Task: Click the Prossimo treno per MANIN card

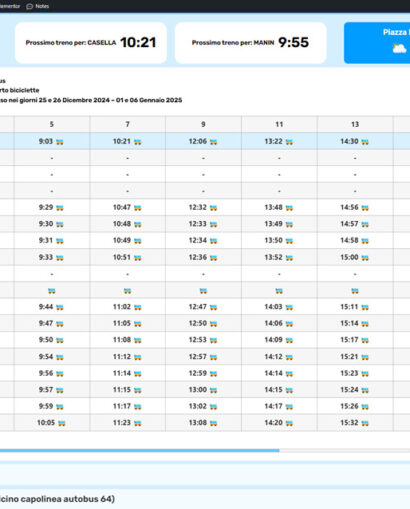Action: point(250,43)
